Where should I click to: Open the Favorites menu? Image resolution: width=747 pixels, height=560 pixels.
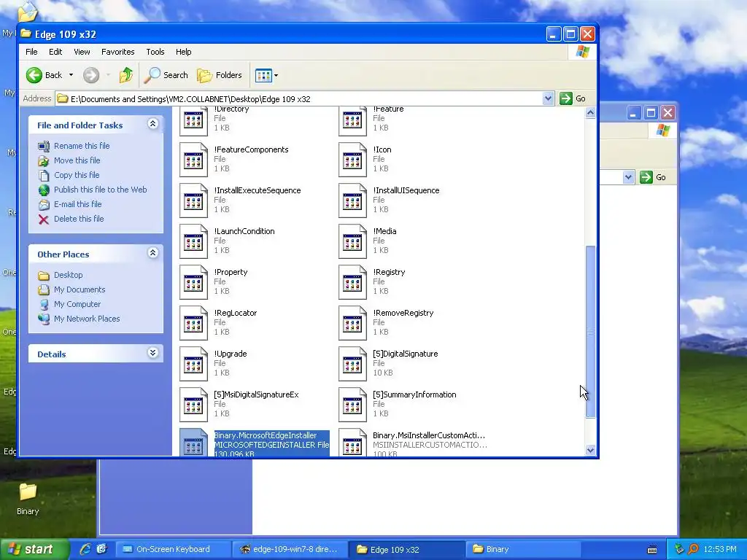[x=117, y=52]
